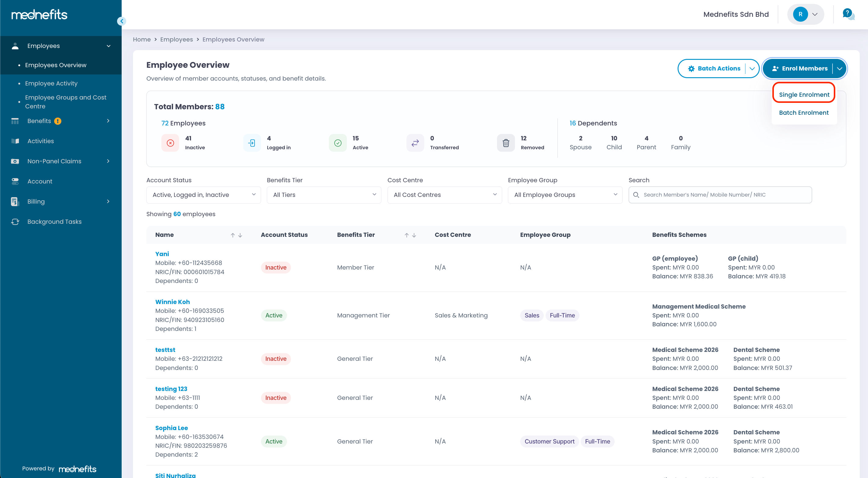The width and height of the screenshot is (868, 478).
Task: Click the help chat bubble icon
Action: point(848,14)
